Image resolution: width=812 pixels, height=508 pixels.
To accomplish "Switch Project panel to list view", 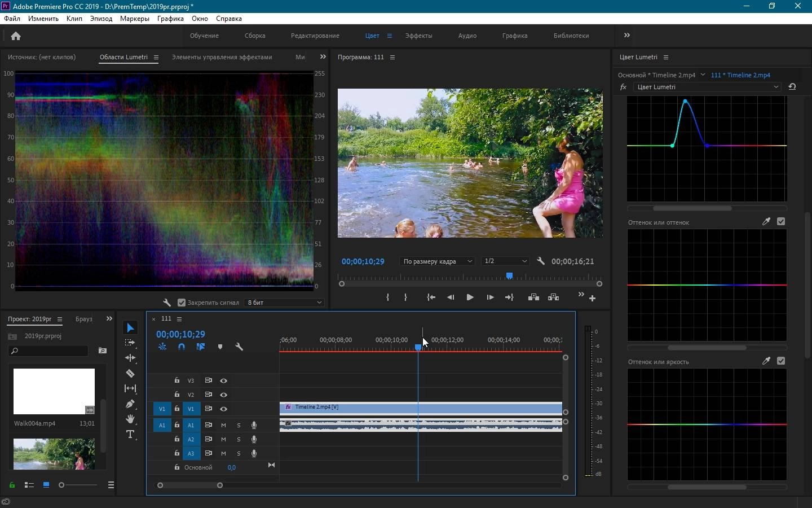I will click(29, 485).
